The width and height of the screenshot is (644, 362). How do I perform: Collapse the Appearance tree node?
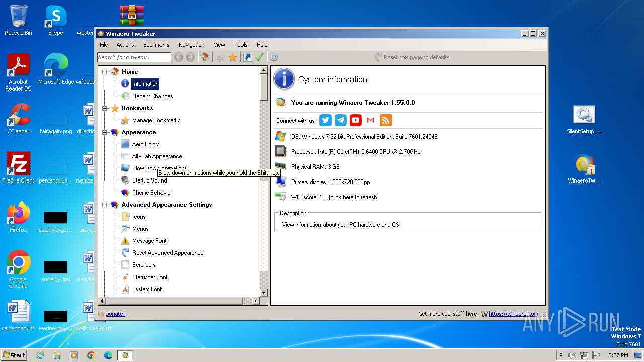point(105,132)
